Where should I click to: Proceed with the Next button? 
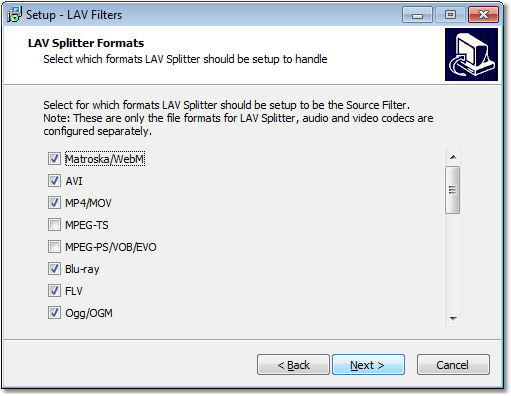(x=368, y=365)
